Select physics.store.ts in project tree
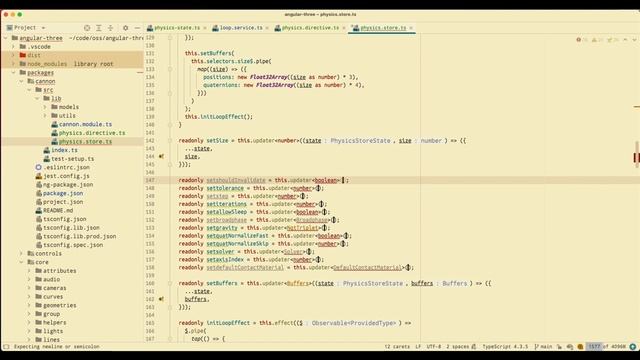This screenshot has height=360, width=640. click(85, 142)
